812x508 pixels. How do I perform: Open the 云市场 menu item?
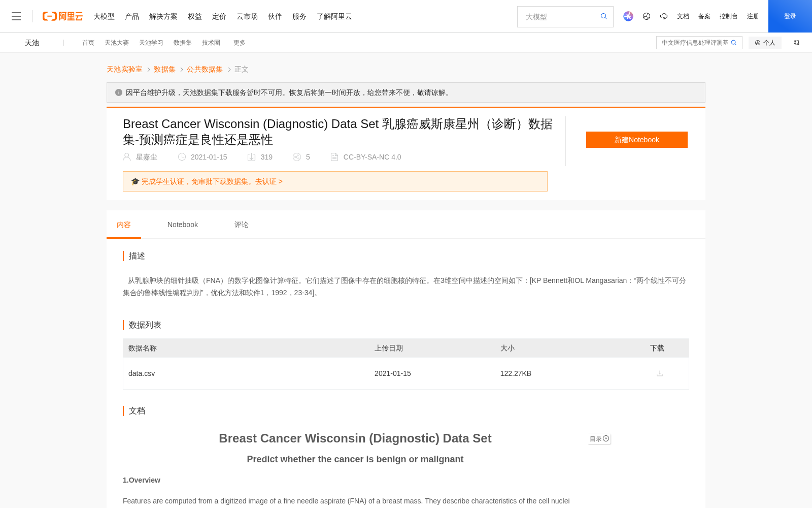(247, 16)
